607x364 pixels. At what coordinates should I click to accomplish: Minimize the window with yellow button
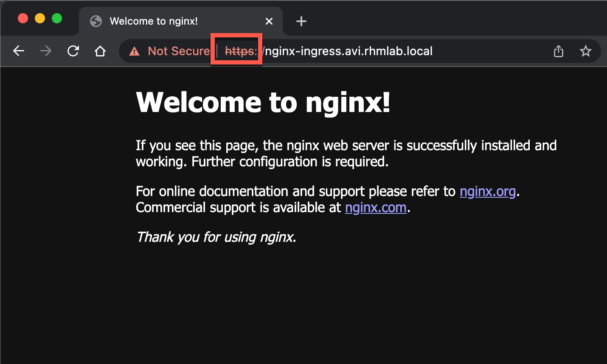[40, 18]
